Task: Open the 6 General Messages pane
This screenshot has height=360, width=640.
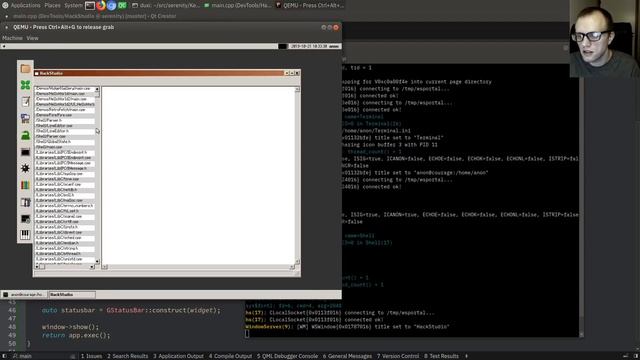Action: tap(347, 356)
